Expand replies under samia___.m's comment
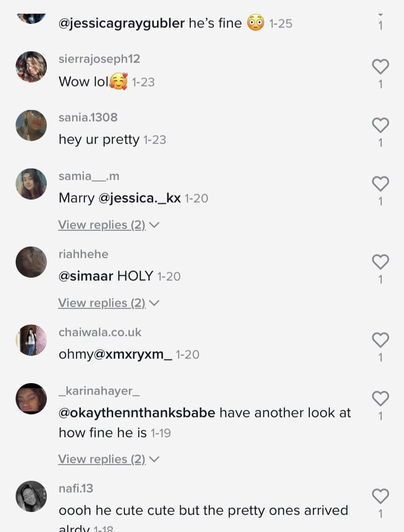 pyautogui.click(x=108, y=225)
